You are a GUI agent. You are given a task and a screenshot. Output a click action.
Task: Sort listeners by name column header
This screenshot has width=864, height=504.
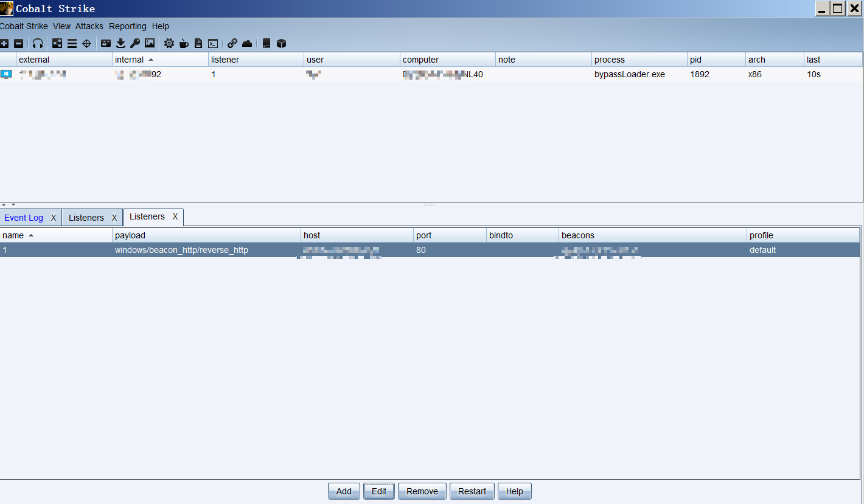[56, 235]
